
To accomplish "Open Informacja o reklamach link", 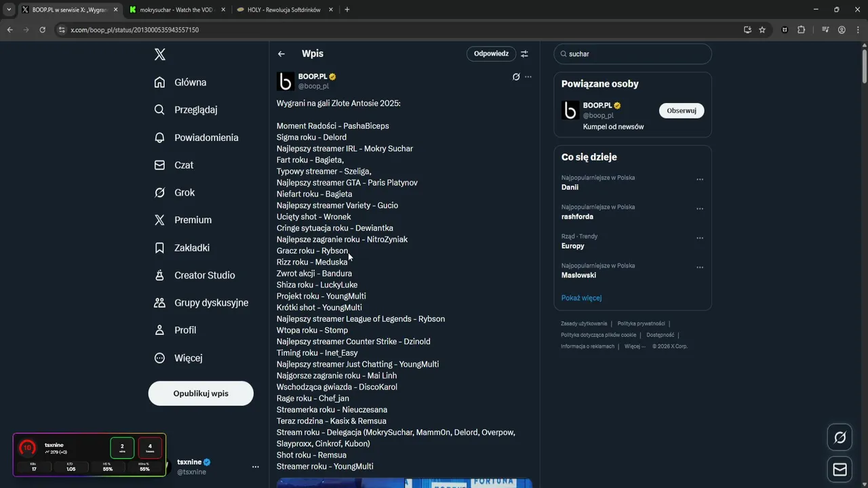I will click(587, 346).
